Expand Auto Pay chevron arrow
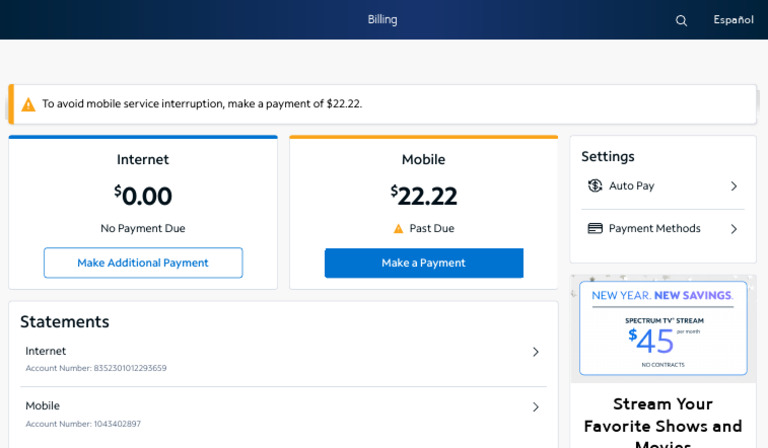Image resolution: width=768 pixels, height=448 pixels. coord(734,186)
